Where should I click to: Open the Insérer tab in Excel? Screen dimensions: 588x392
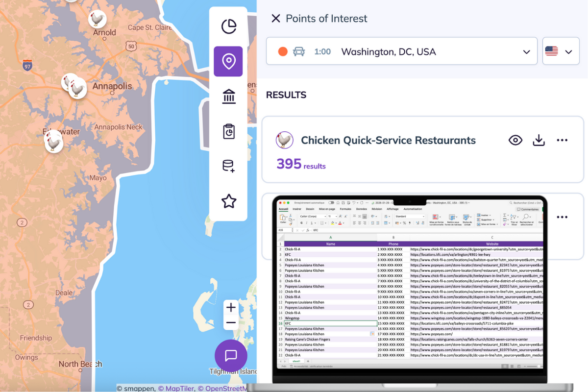pos(297,209)
